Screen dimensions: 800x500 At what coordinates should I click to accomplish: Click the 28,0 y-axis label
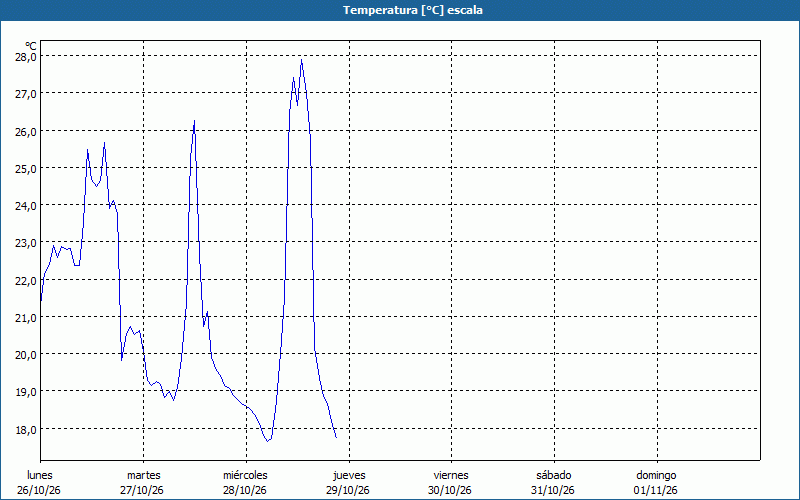click(x=26, y=56)
